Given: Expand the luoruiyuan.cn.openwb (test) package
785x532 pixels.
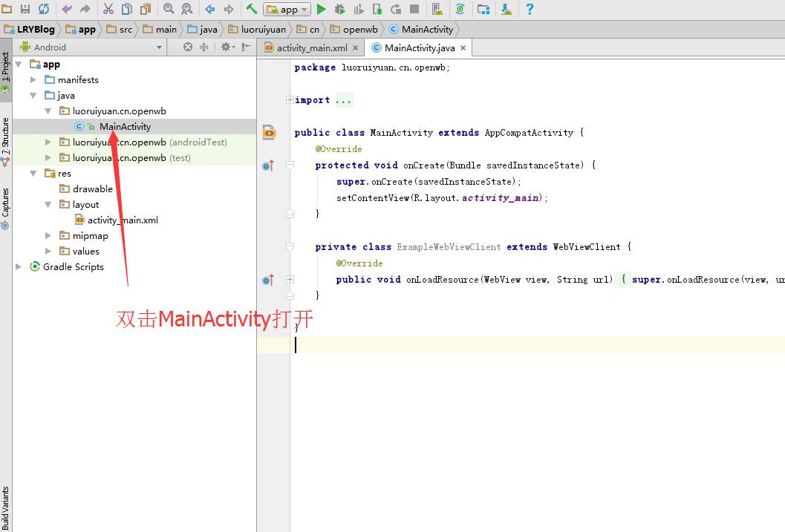Looking at the screenshot, I should click(48, 157).
